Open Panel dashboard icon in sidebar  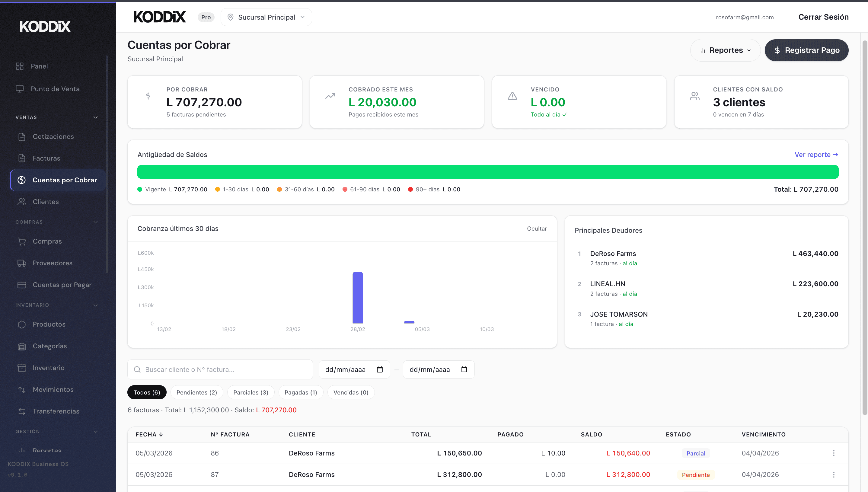coord(20,66)
